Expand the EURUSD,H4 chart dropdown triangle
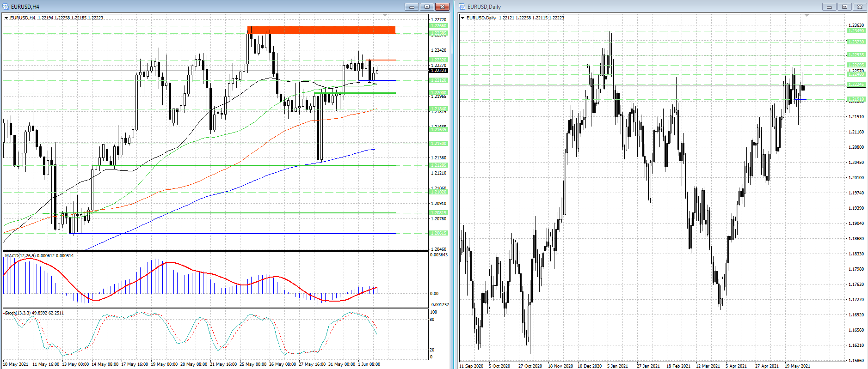Image resolution: width=868 pixels, height=369 pixels. tap(6, 18)
